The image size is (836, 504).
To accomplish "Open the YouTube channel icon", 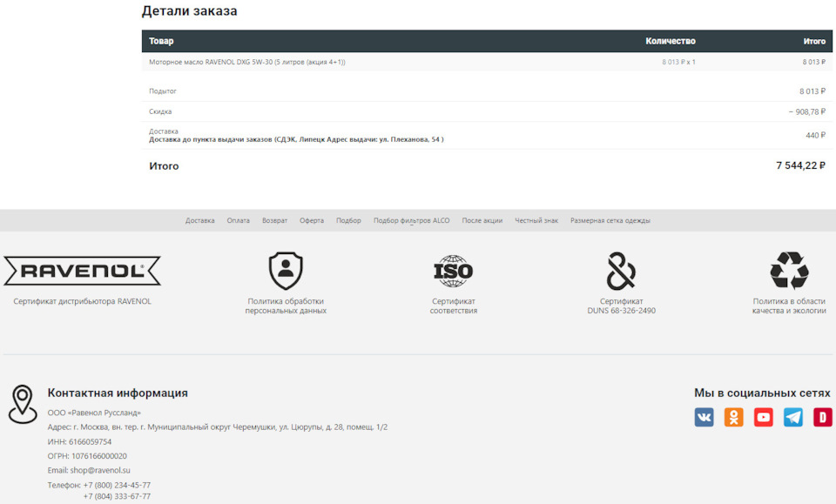I will (x=764, y=417).
